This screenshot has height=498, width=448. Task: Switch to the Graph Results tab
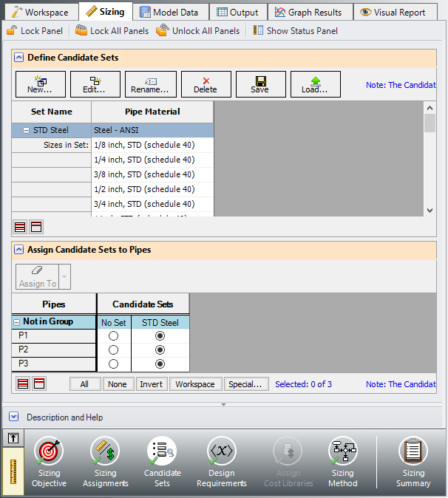(x=308, y=12)
